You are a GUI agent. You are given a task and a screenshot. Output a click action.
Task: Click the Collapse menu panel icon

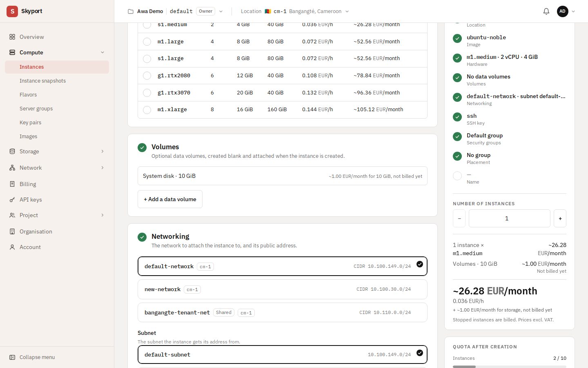(x=12, y=357)
